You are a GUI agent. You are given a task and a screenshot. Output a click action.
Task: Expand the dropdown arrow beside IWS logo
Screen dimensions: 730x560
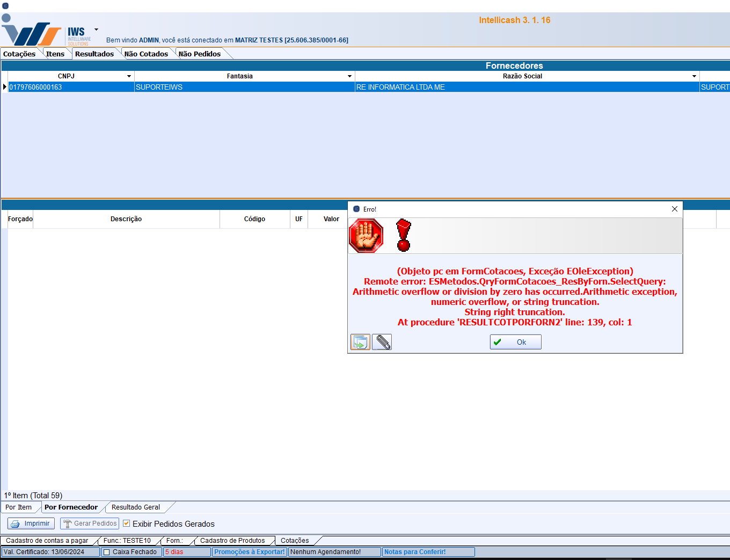(97, 30)
